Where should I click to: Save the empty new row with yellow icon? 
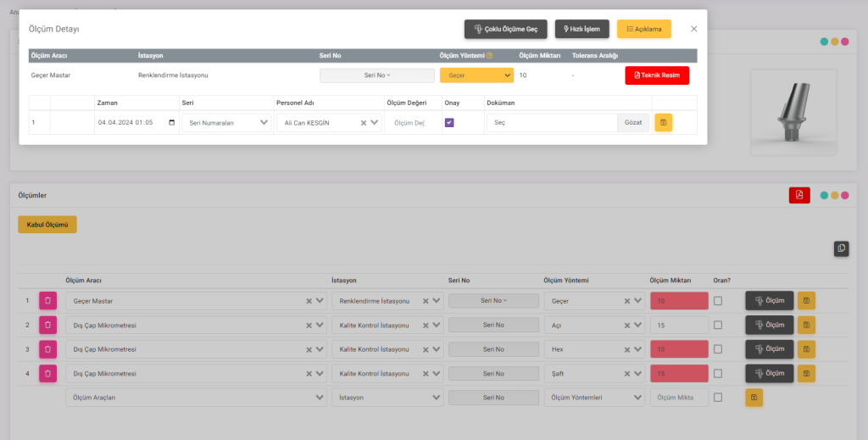[754, 397]
